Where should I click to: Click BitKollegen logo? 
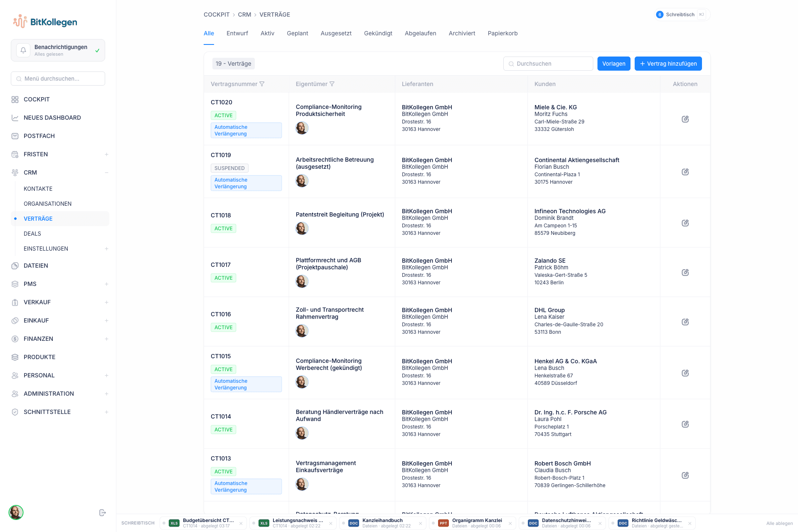45,22
